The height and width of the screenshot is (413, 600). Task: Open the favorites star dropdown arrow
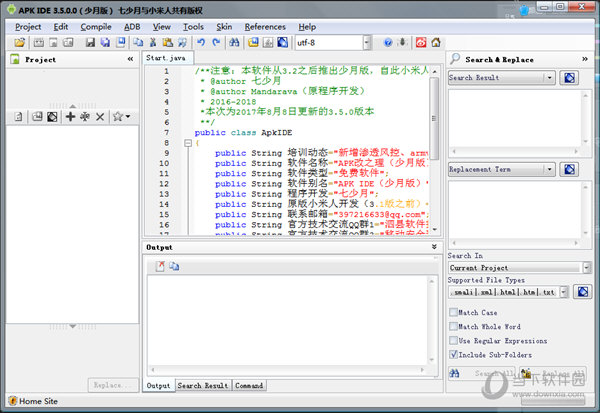coord(128,116)
